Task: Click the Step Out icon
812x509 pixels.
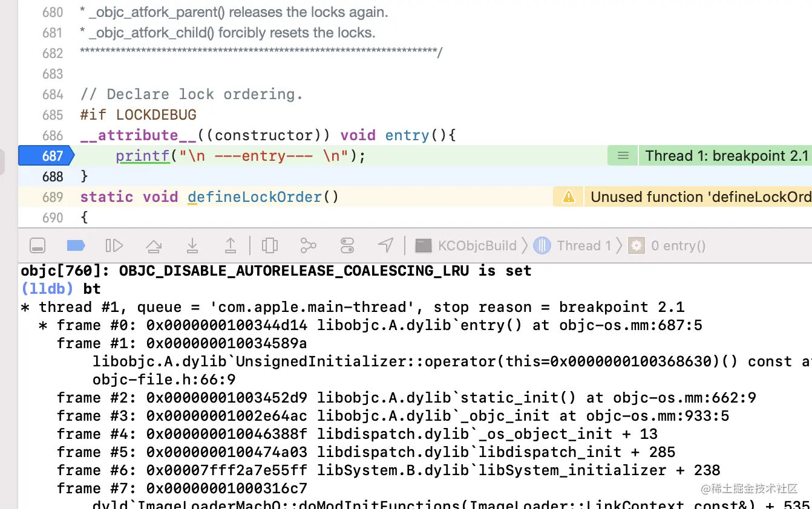Action: 231,245
